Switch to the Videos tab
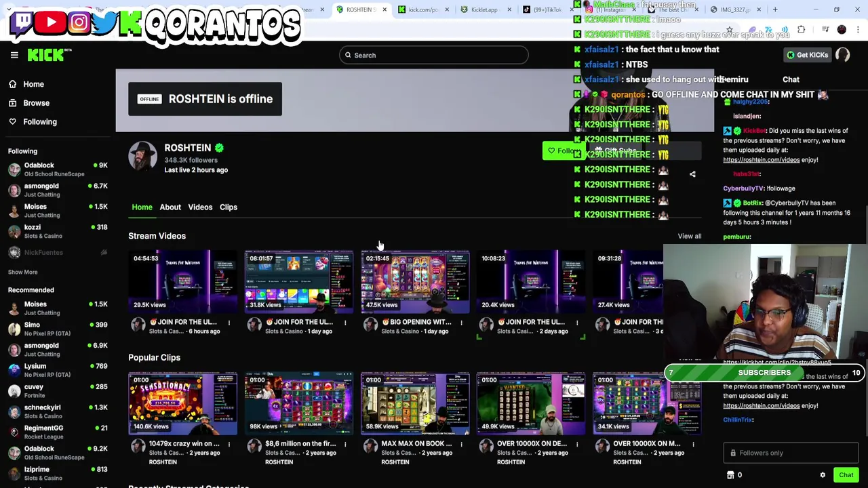868x488 pixels. tap(200, 207)
